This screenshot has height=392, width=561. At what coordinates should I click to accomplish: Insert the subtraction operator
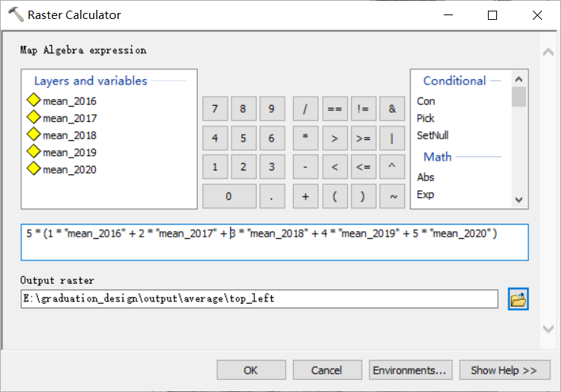tap(305, 167)
